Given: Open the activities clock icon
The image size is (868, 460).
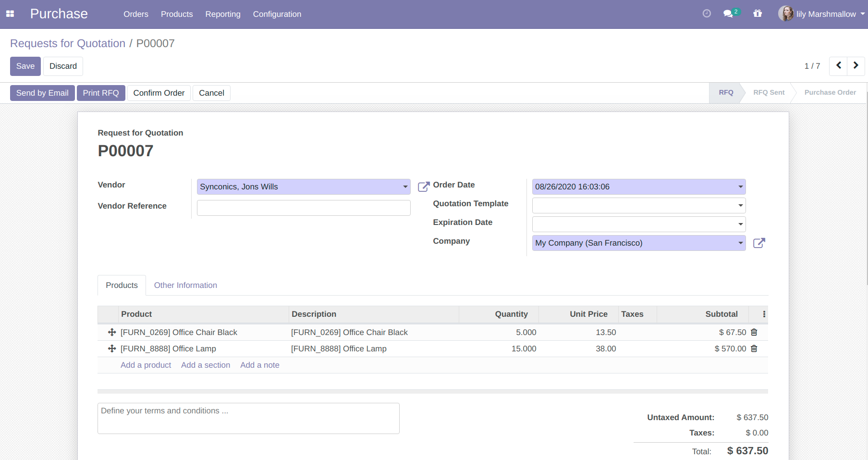Looking at the screenshot, I should pyautogui.click(x=706, y=13).
